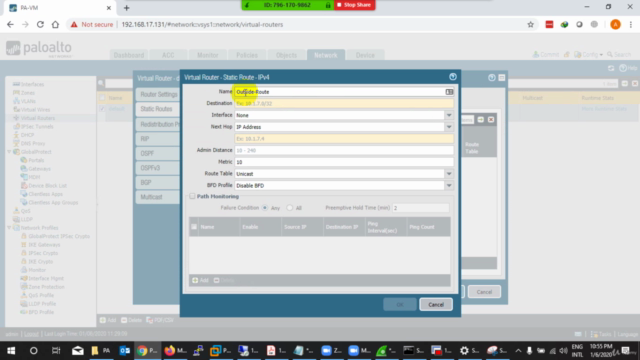This screenshot has width=640, height=360.
Task: Click the Logout link in the footer
Action: pos(31,334)
